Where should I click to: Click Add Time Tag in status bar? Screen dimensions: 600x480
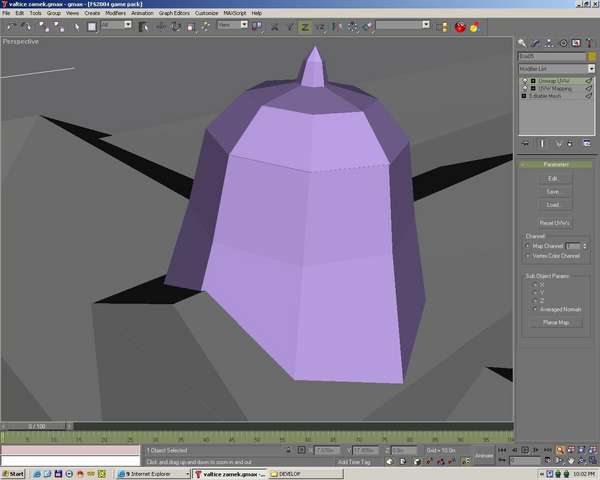click(x=354, y=462)
